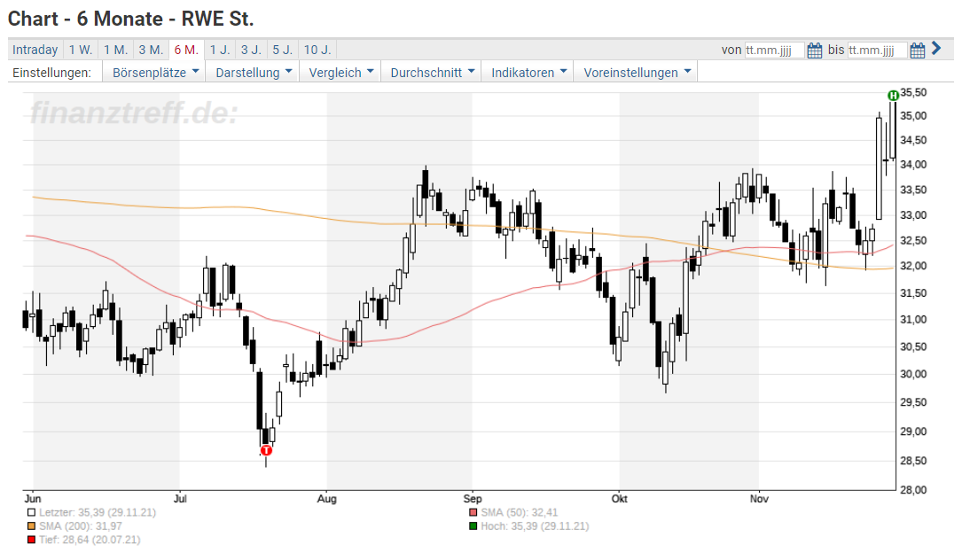Click the 'Aug' x-axis label
This screenshot has width=962, height=560.
click(327, 499)
